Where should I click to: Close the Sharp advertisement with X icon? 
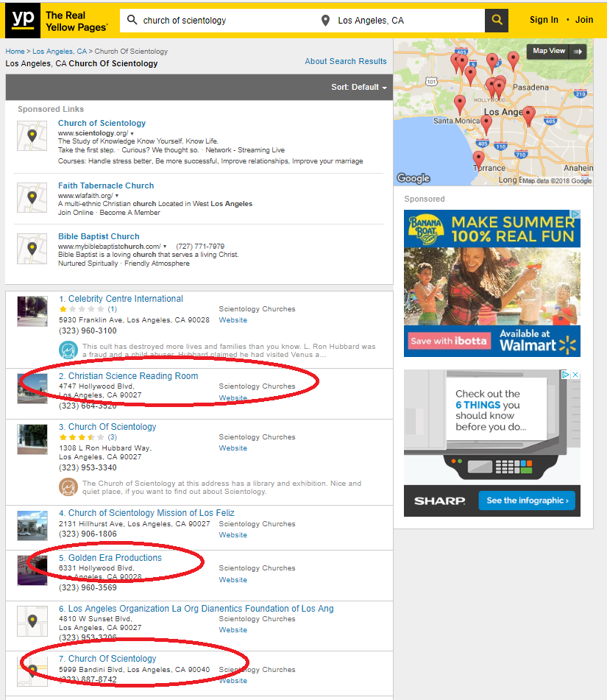(576, 375)
